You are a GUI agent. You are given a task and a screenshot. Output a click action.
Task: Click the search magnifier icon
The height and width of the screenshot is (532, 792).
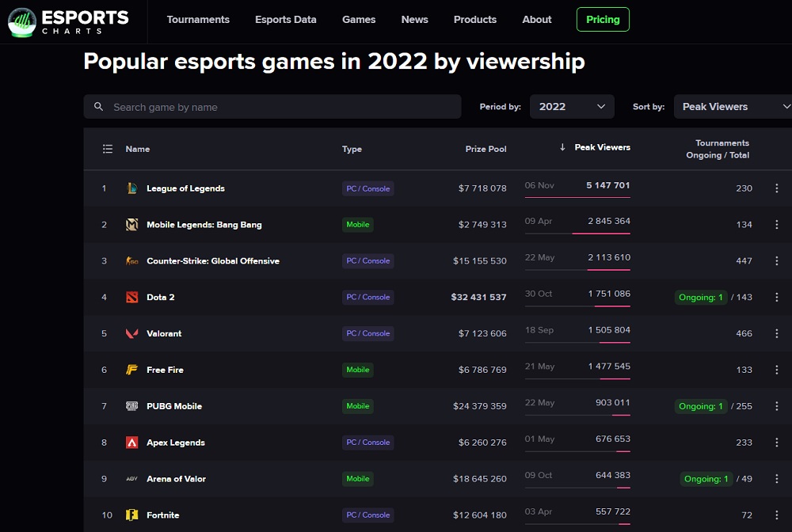[98, 107]
